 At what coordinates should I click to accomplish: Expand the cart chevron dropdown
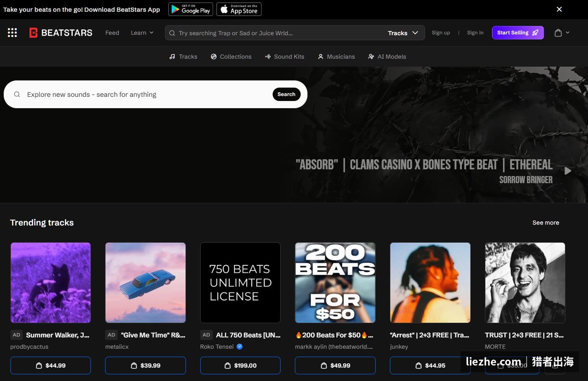[567, 33]
